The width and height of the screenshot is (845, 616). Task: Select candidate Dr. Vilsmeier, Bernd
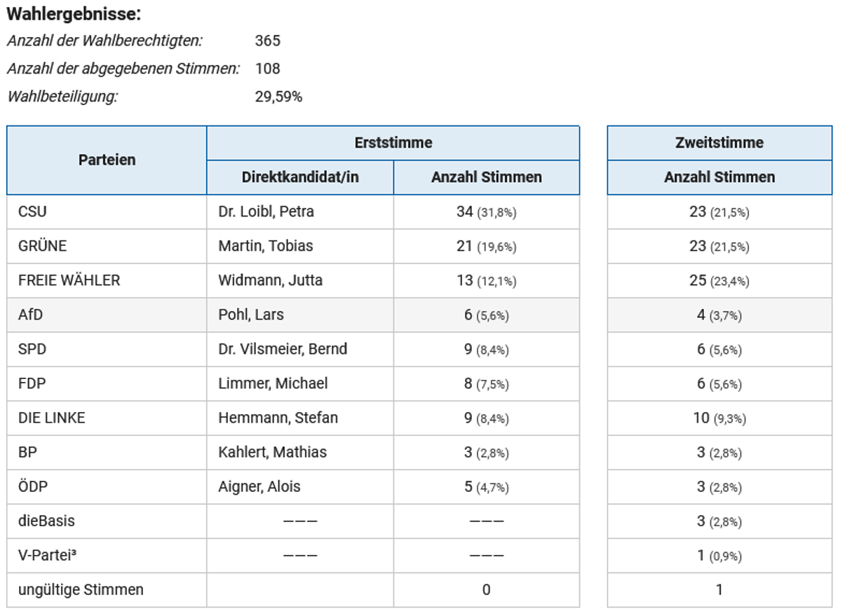coord(283,349)
